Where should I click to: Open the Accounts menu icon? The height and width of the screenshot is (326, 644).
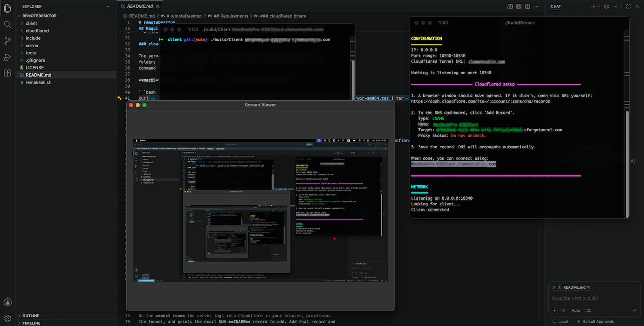tap(7, 302)
